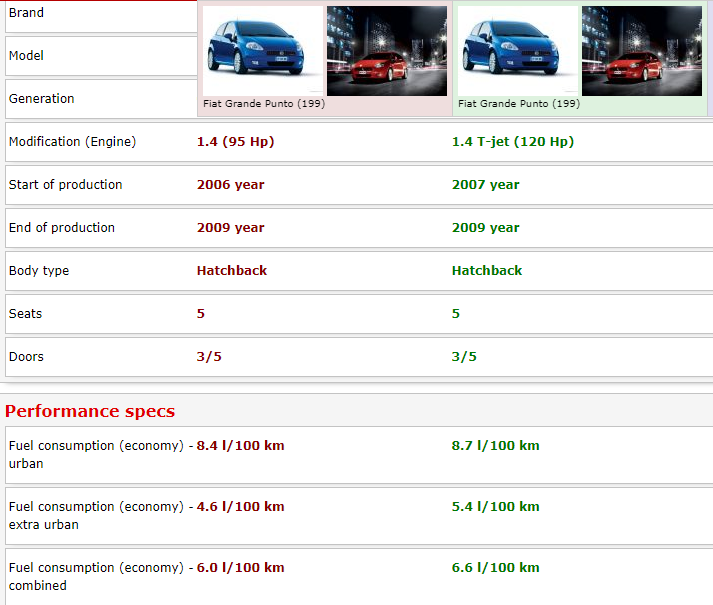Image resolution: width=713 pixels, height=605 pixels.
Task: Click the 8.4 l/100 km urban value
Action: click(241, 445)
